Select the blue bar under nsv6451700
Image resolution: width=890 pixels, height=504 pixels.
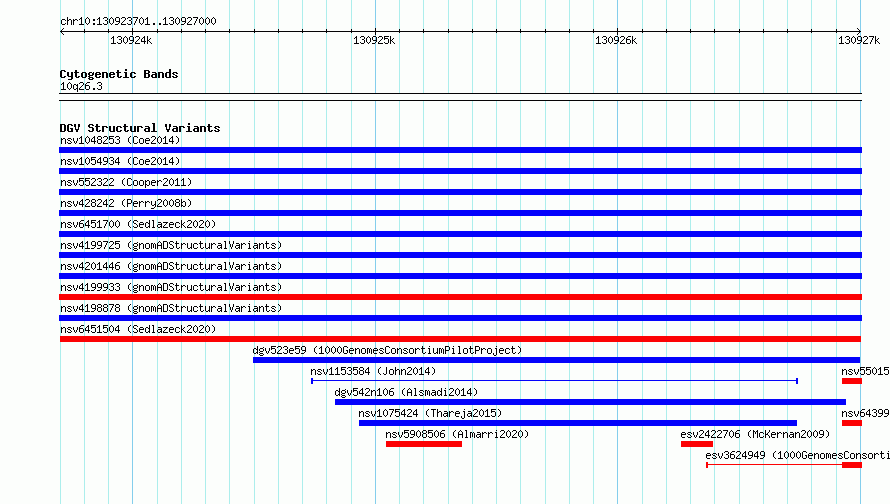tap(460, 234)
